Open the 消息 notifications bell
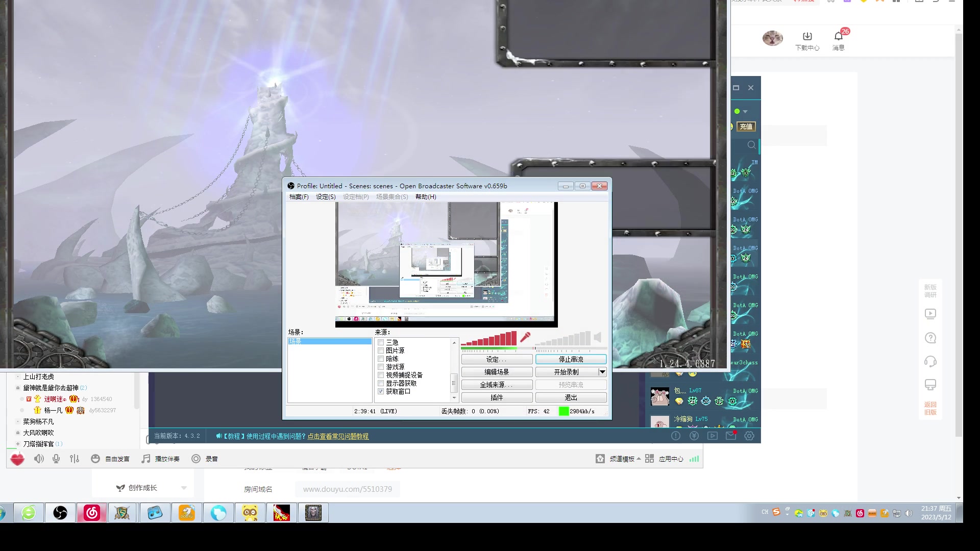The width and height of the screenshot is (980, 551). point(839,41)
